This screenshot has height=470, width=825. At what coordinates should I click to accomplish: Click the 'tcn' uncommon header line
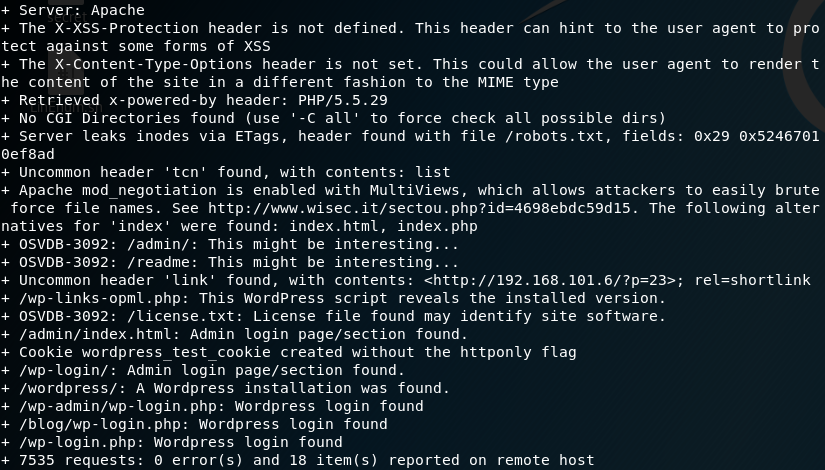[x=225, y=172]
